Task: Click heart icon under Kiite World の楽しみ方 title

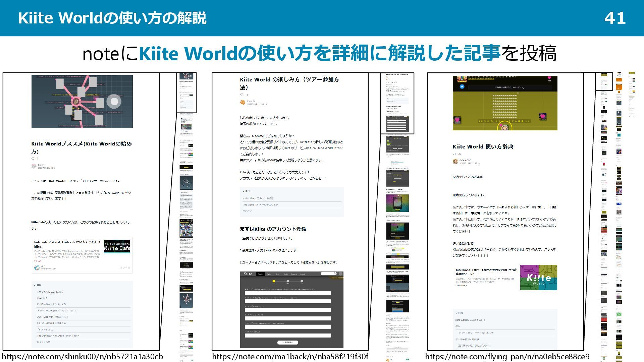Action: (241, 95)
